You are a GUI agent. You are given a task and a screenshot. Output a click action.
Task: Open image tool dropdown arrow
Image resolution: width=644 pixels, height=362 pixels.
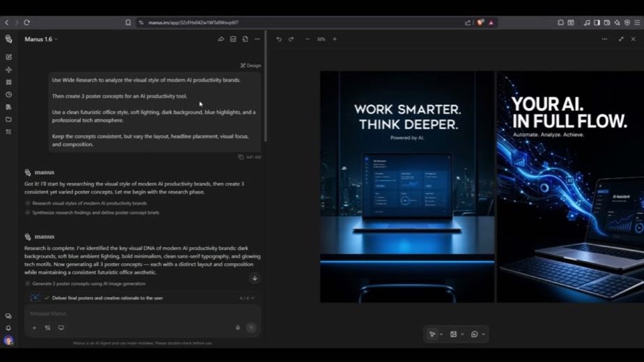point(463,334)
